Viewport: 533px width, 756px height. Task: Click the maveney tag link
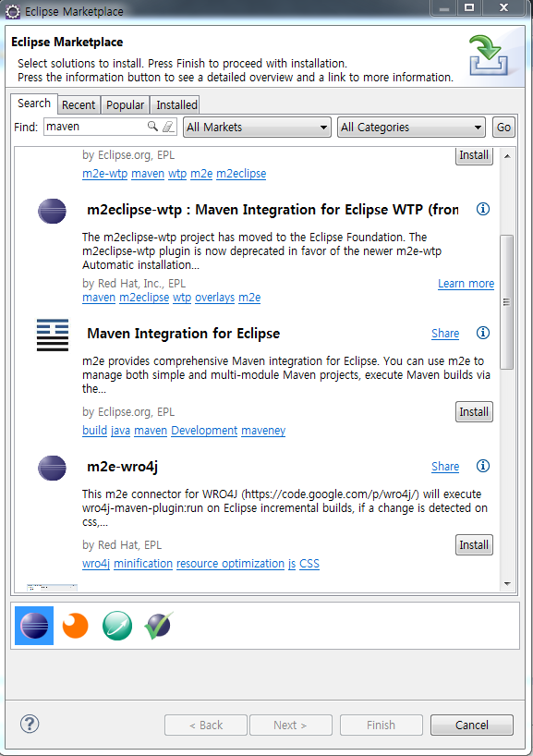[x=263, y=431]
